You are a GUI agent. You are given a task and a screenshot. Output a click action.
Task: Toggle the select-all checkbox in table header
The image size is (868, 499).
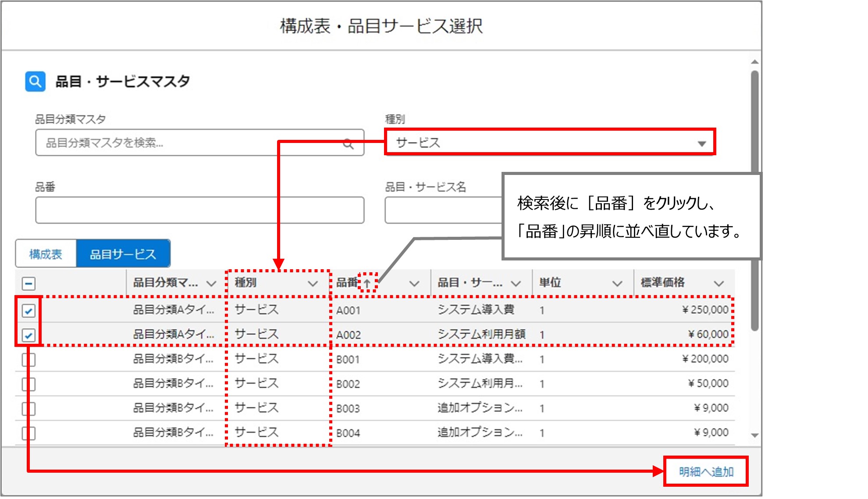[x=29, y=284]
